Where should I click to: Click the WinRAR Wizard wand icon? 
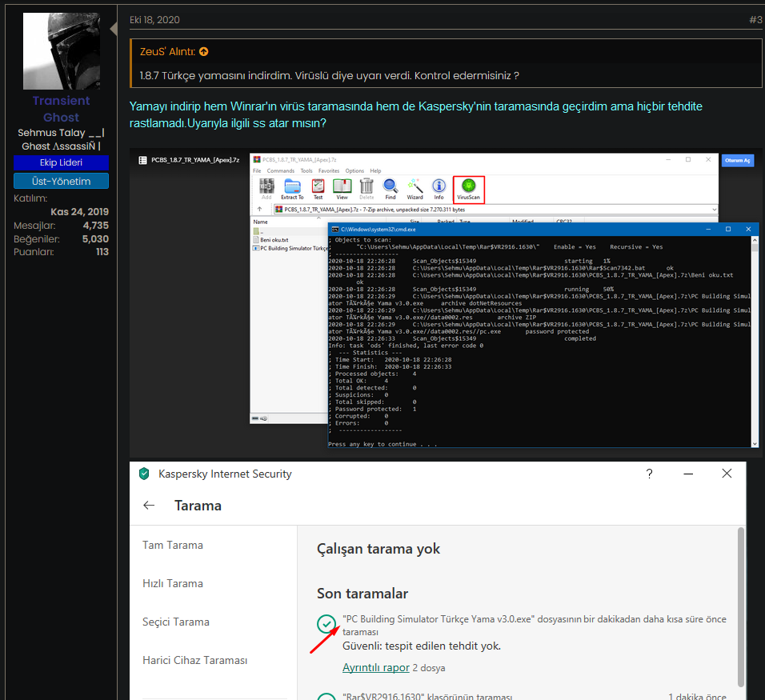click(x=415, y=189)
